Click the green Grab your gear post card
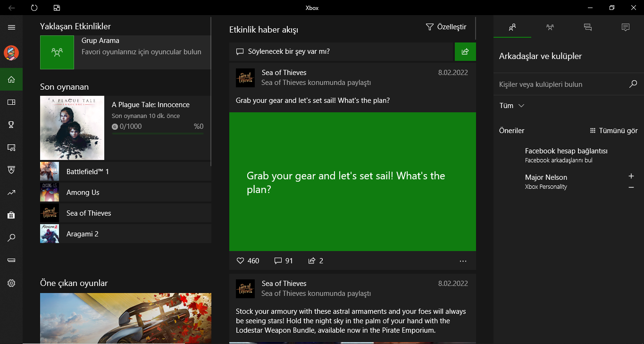 (352, 182)
